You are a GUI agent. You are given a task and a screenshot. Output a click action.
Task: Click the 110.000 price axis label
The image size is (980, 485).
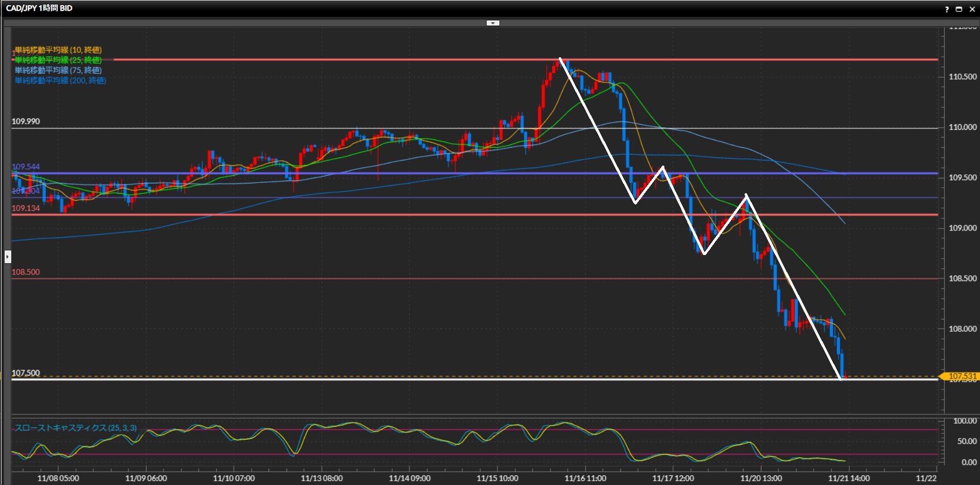tap(962, 127)
